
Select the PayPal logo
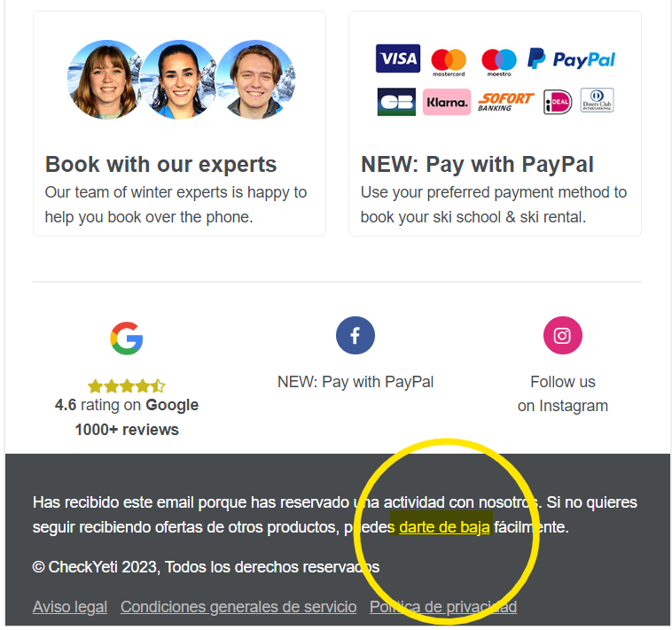(571, 59)
